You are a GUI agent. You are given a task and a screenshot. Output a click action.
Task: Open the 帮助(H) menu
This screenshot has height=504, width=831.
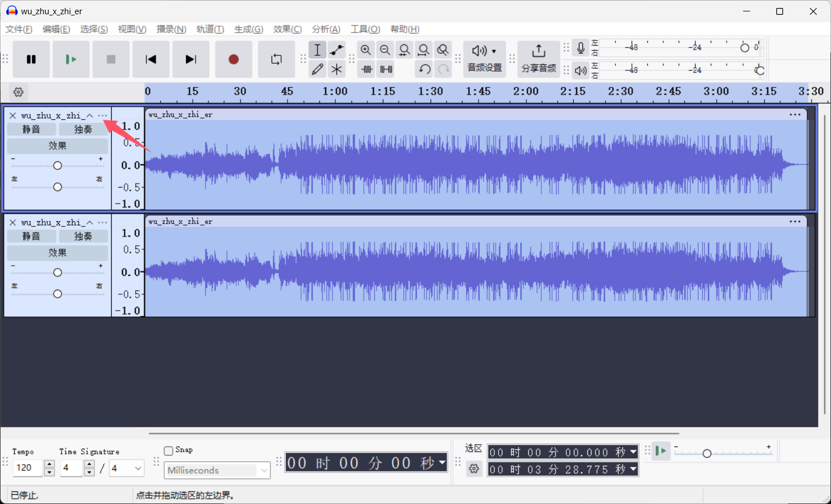[x=405, y=29]
